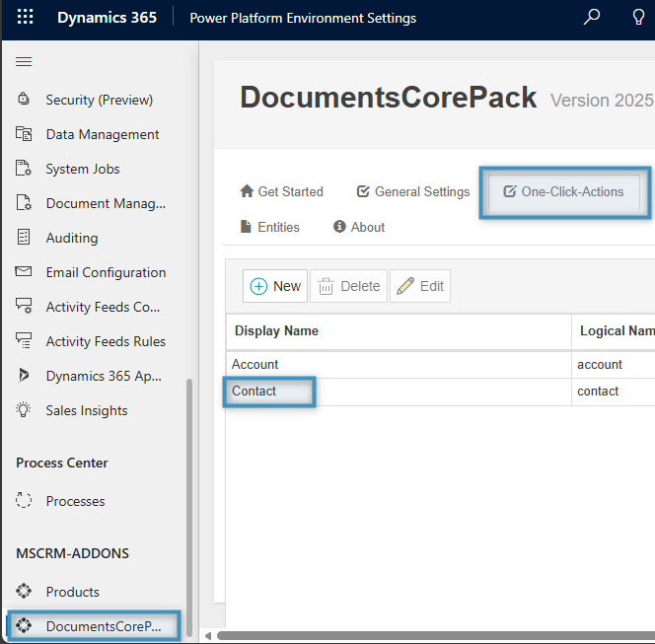Click the Auditing sidebar icon
The width and height of the screenshot is (655, 644).
pos(25,238)
